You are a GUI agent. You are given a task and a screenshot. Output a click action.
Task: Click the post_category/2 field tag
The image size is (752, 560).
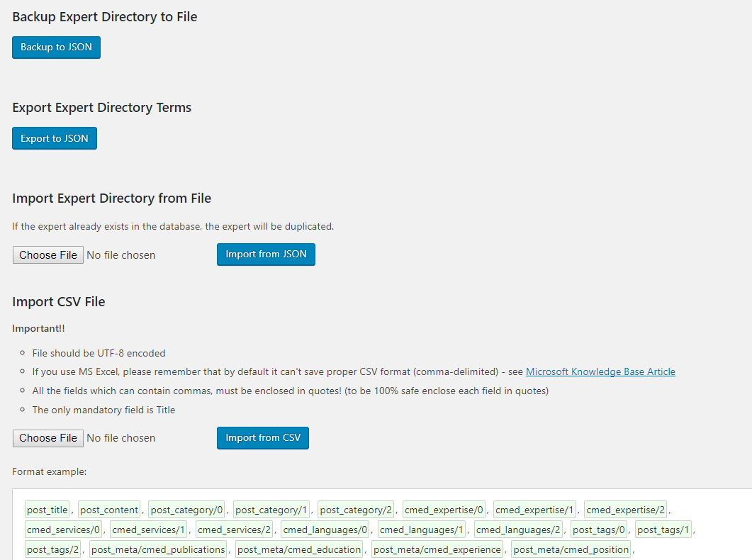click(x=356, y=510)
